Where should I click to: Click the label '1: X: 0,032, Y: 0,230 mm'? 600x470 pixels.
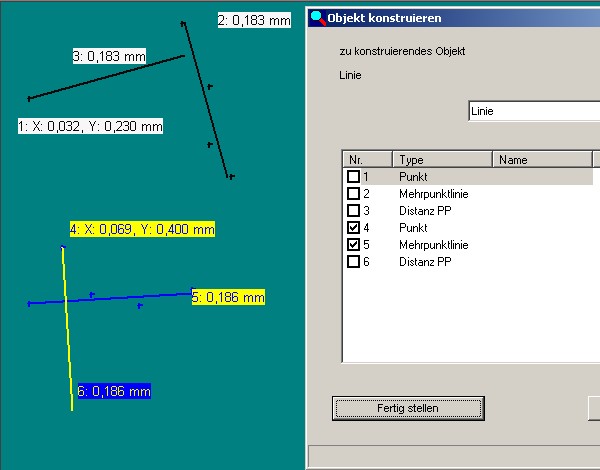pos(90,126)
